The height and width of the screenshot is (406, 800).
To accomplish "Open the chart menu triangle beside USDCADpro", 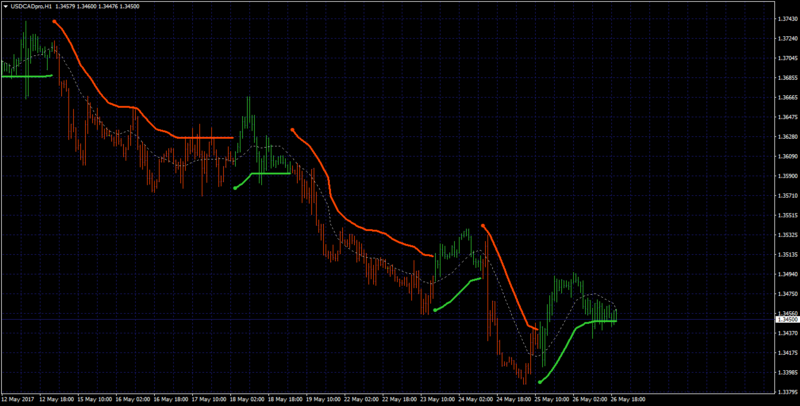I will click(6, 7).
